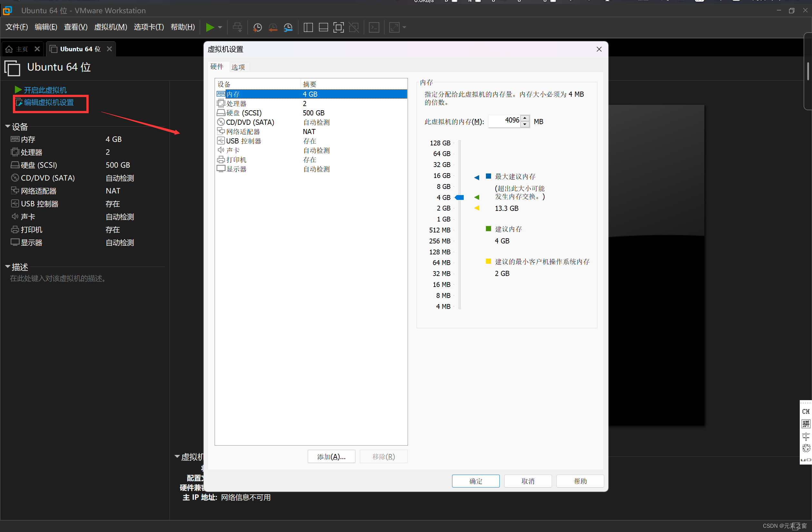Image resolution: width=812 pixels, height=532 pixels.
Task: Click the green power-on play icon in toolbar
Action: pyautogui.click(x=210, y=27)
